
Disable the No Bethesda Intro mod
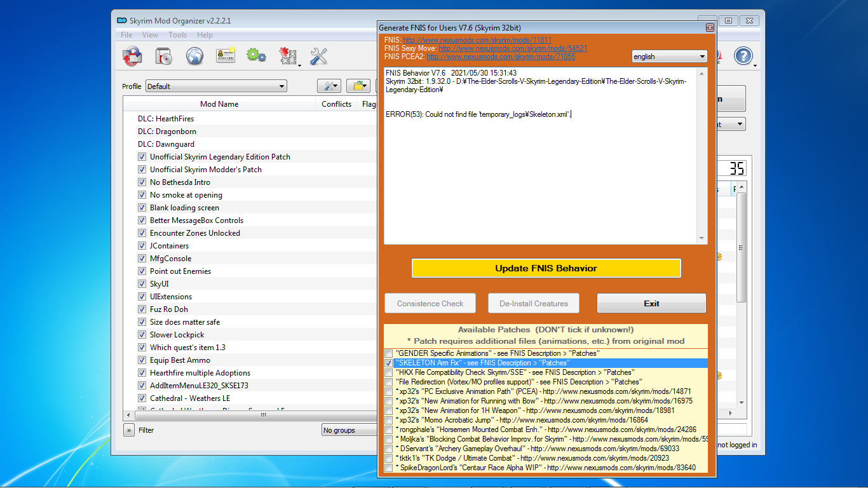coord(142,182)
